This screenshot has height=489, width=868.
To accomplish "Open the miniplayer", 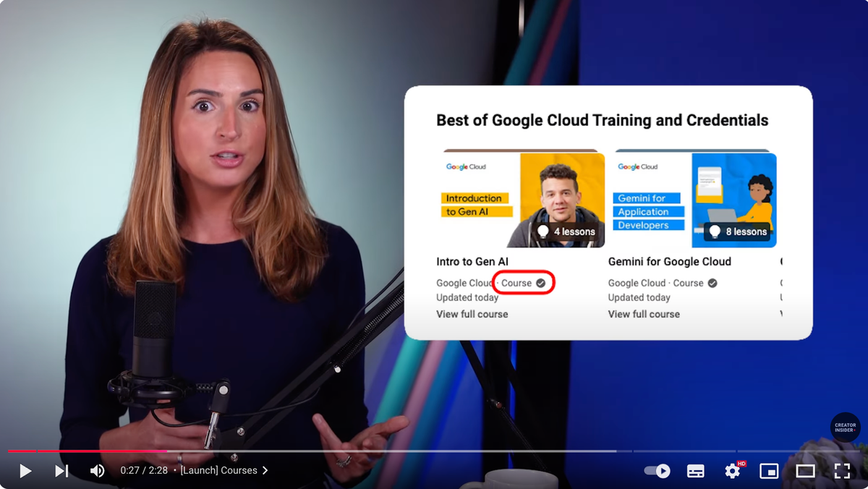I will [768, 471].
